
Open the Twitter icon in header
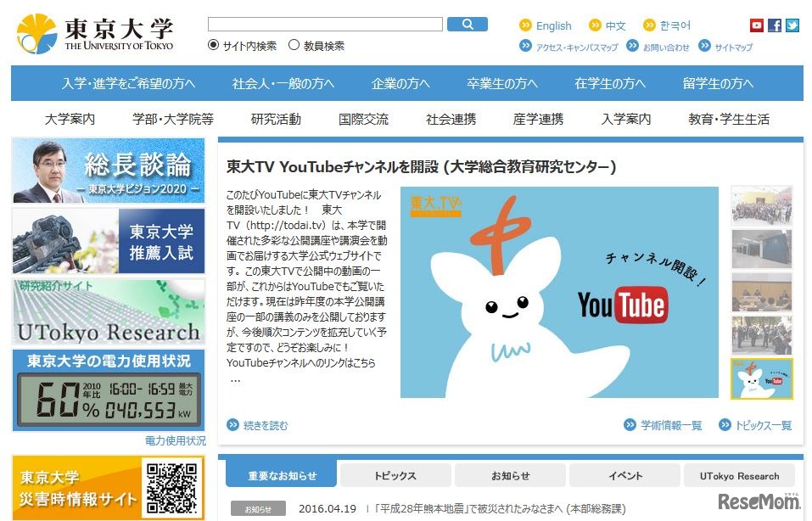coord(792,25)
